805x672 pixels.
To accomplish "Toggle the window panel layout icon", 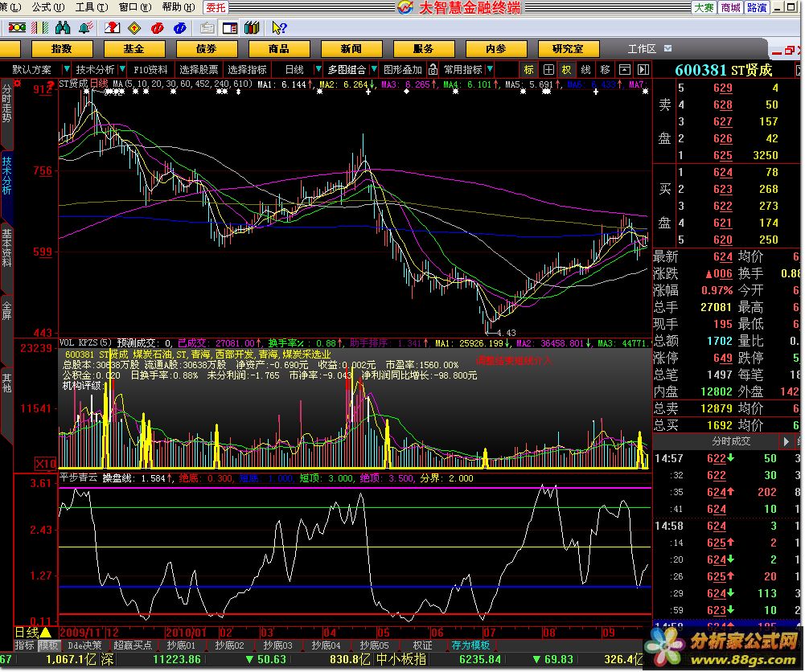I will pyautogui.click(x=229, y=27).
